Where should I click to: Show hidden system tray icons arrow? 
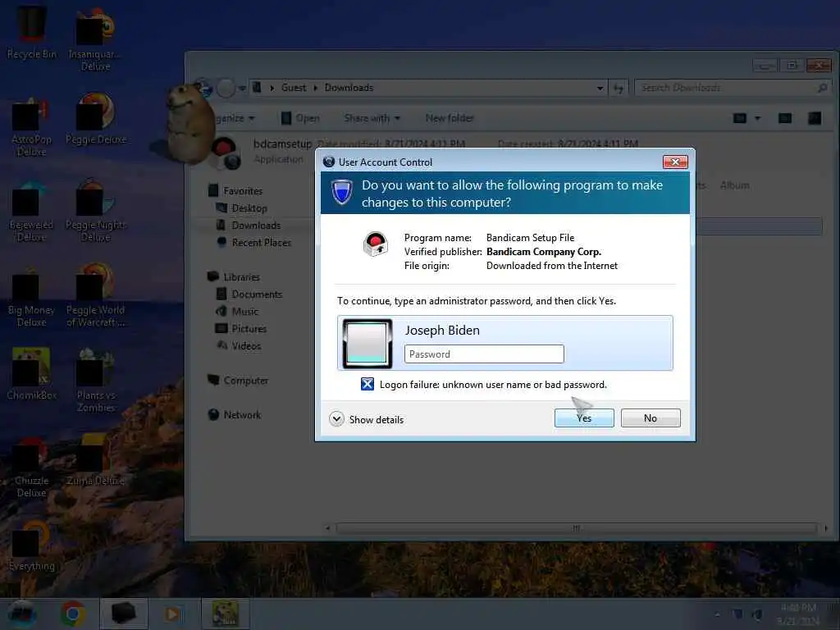pos(717,614)
